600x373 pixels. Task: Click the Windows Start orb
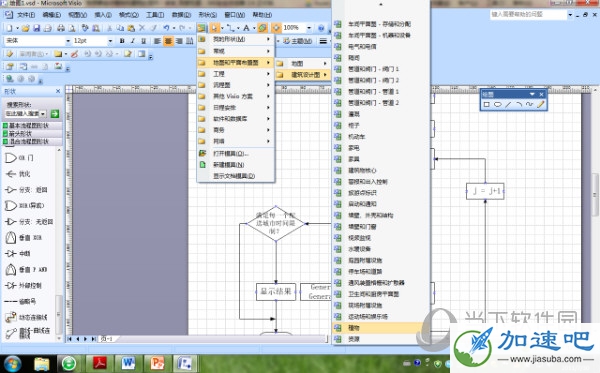(13, 363)
